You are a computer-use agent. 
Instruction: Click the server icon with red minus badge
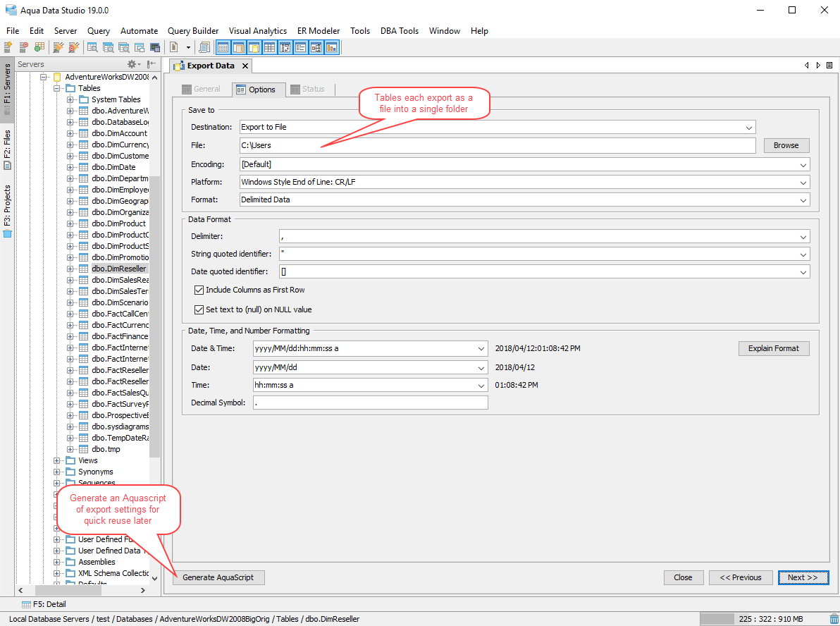click(23, 48)
